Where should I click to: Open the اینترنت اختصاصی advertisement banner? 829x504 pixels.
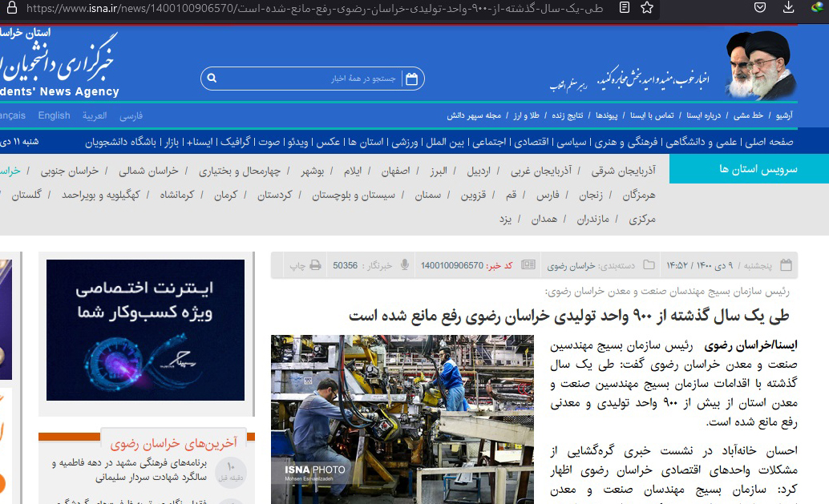[145, 329]
